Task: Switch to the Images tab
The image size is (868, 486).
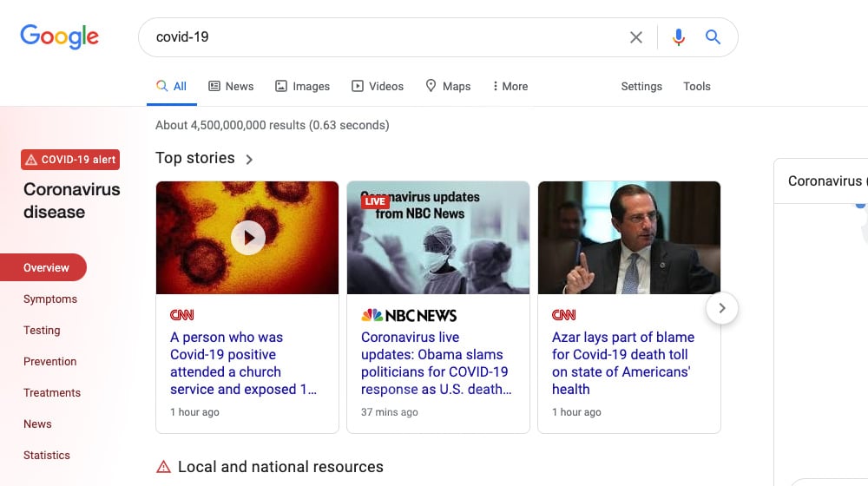Action: 302,86
